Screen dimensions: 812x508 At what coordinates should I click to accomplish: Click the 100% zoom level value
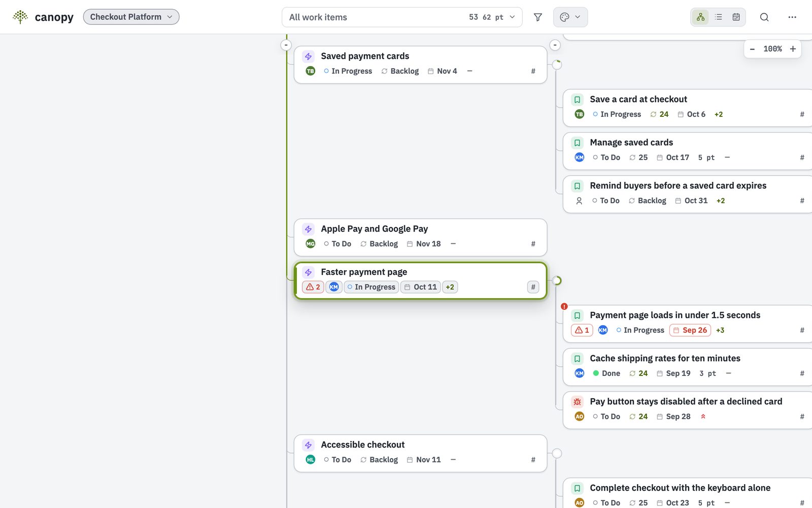pos(772,49)
